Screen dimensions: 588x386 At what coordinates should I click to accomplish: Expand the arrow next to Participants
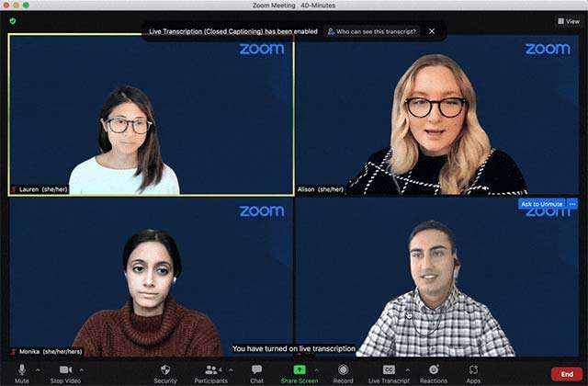pos(231,369)
